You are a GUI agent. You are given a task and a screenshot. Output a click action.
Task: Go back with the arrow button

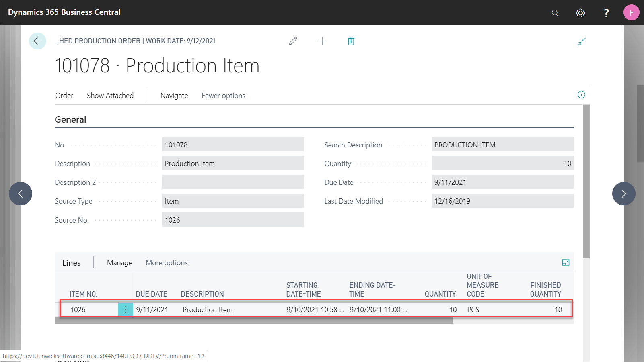(x=37, y=41)
